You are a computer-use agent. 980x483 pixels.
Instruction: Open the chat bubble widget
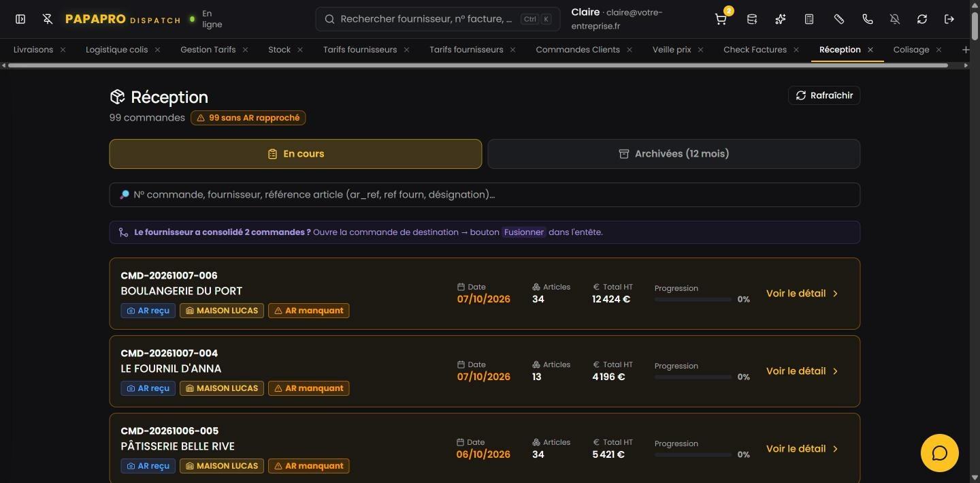940,453
